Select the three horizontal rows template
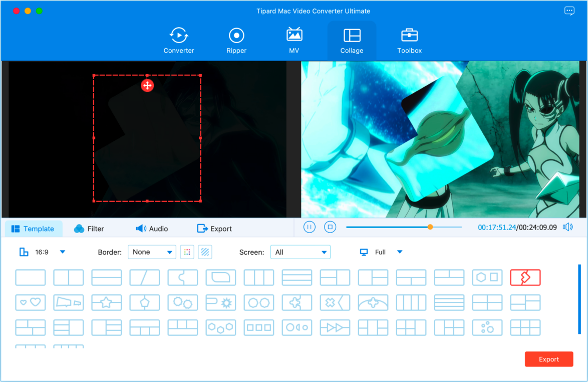 point(297,277)
